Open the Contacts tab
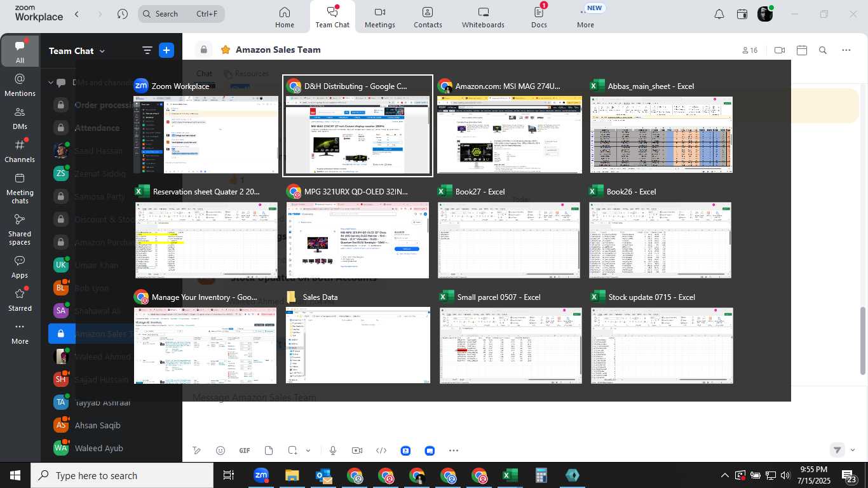Screen dimensions: 868x488 [x=428, y=17]
